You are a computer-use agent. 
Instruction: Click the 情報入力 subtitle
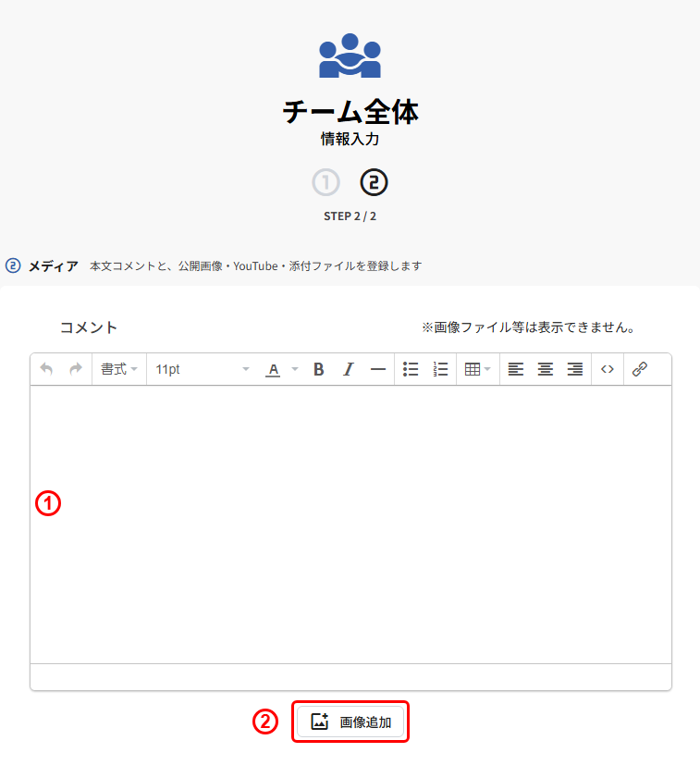click(x=350, y=139)
